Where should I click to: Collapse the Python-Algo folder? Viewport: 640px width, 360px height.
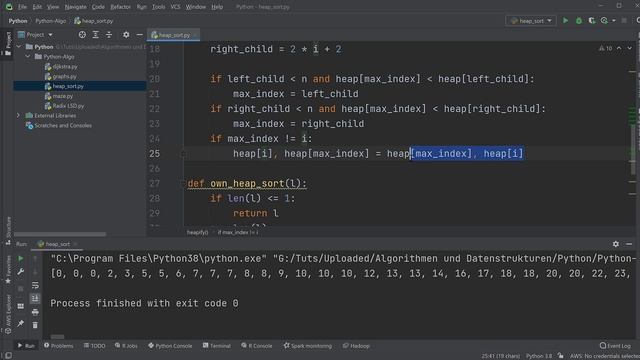28,57
